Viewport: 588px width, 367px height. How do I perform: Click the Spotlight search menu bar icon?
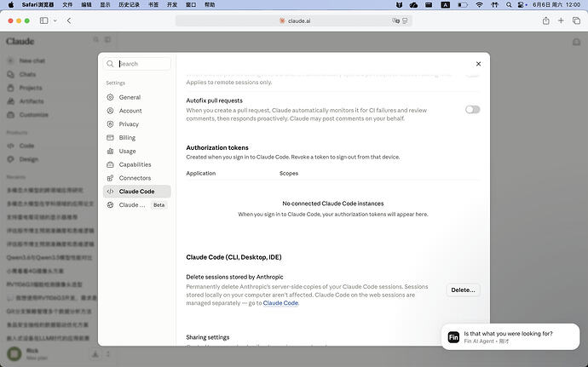[509, 5]
